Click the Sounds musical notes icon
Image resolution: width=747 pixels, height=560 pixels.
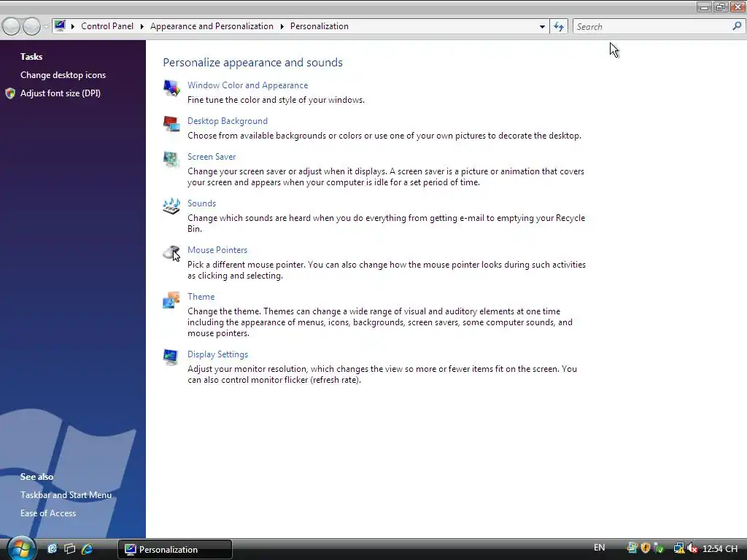click(x=171, y=206)
